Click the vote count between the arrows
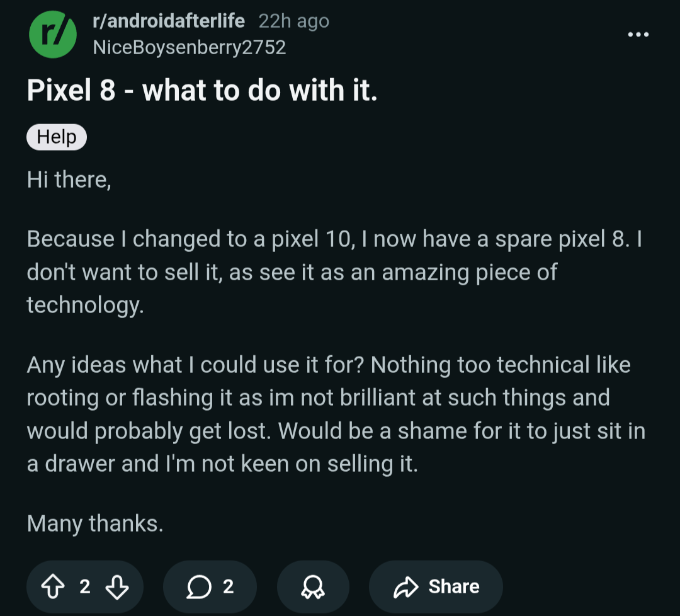The width and height of the screenshot is (680, 616). pos(84,586)
